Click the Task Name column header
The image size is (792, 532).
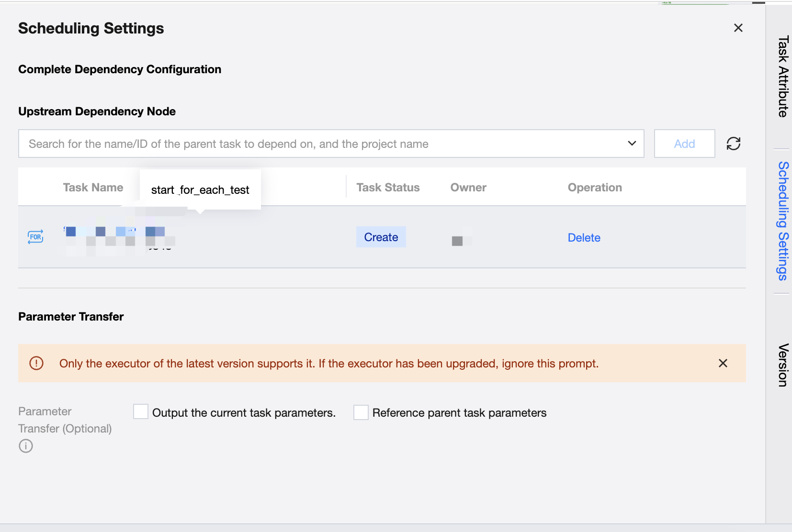[x=93, y=188]
